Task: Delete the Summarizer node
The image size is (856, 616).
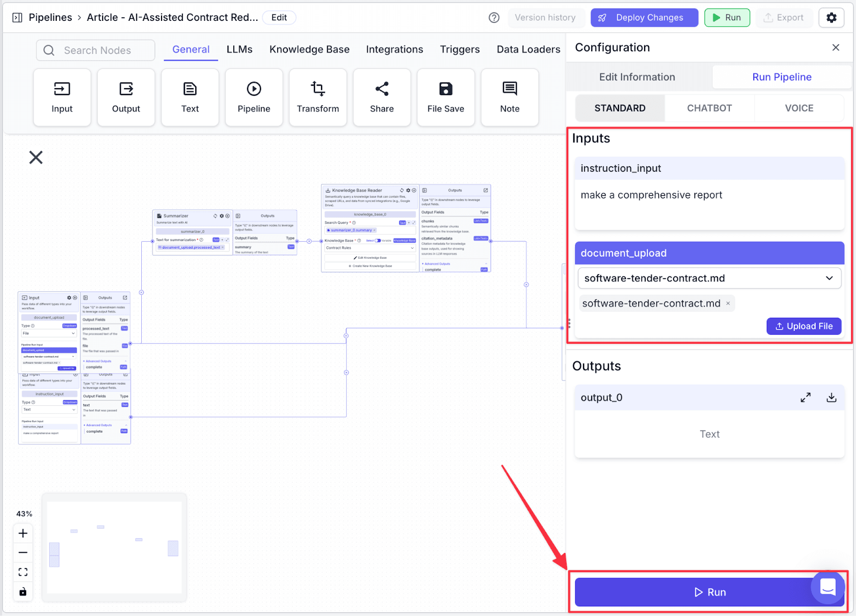Action: point(227,216)
